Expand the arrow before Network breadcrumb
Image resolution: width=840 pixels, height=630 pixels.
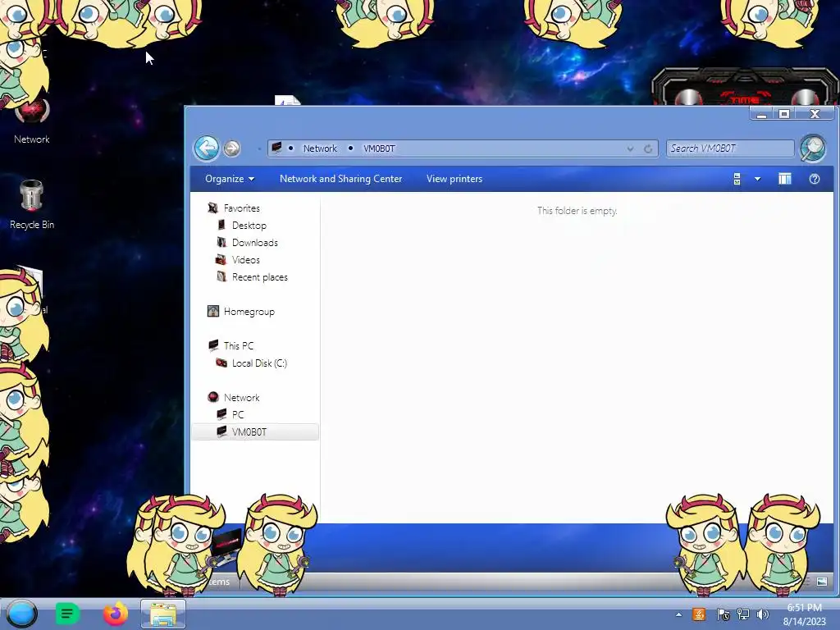tap(291, 148)
